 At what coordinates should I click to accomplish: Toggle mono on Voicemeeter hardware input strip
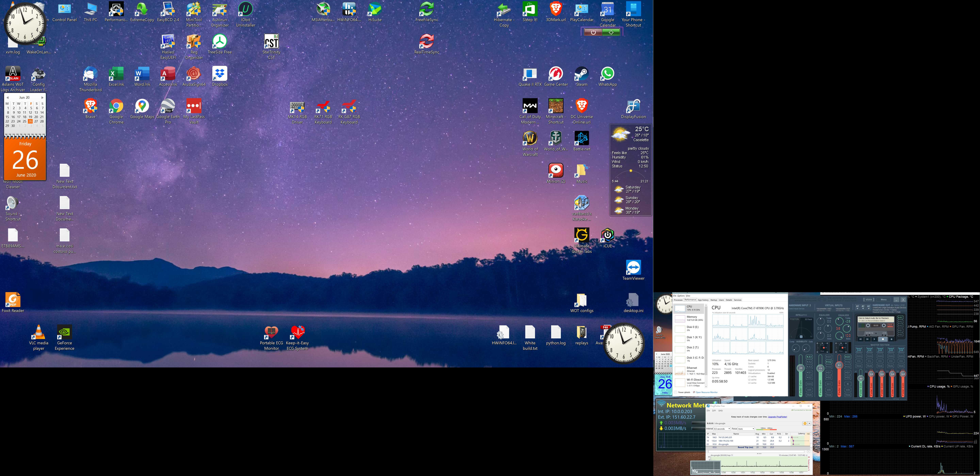[x=809, y=384]
